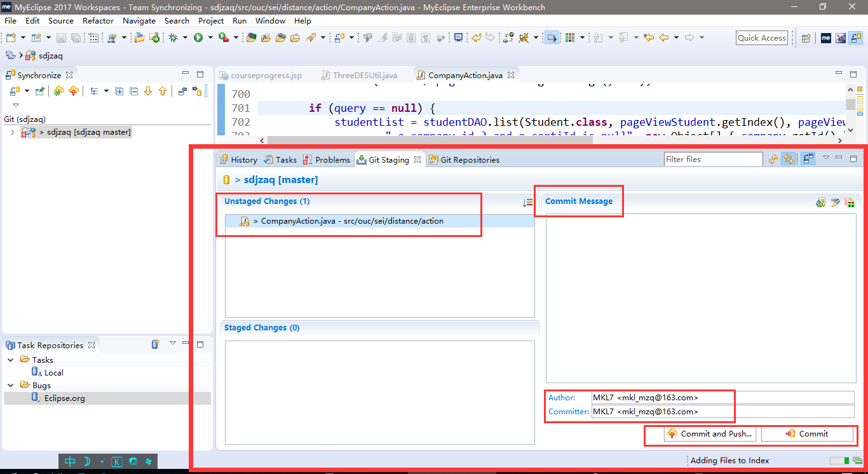The width and height of the screenshot is (868, 474).
Task: Toggle the Add Change-Id commit option
Action: pyautogui.click(x=850, y=203)
